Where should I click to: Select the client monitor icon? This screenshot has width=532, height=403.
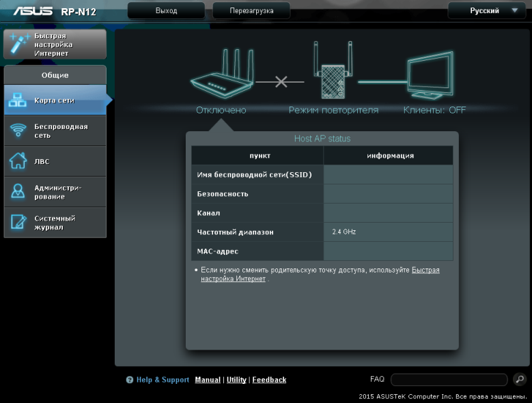(x=430, y=75)
